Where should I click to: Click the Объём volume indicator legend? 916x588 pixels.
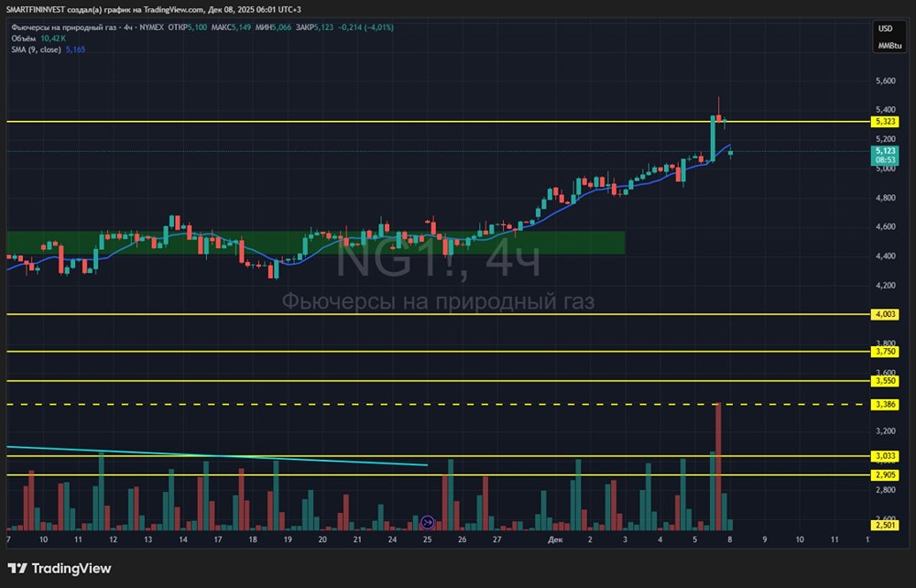point(38,38)
